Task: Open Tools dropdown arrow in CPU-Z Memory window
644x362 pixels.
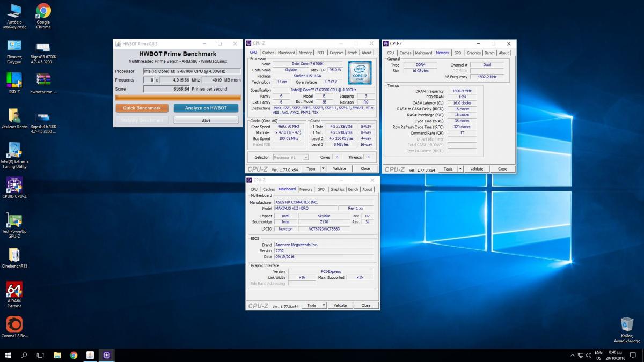Action: click(x=460, y=169)
